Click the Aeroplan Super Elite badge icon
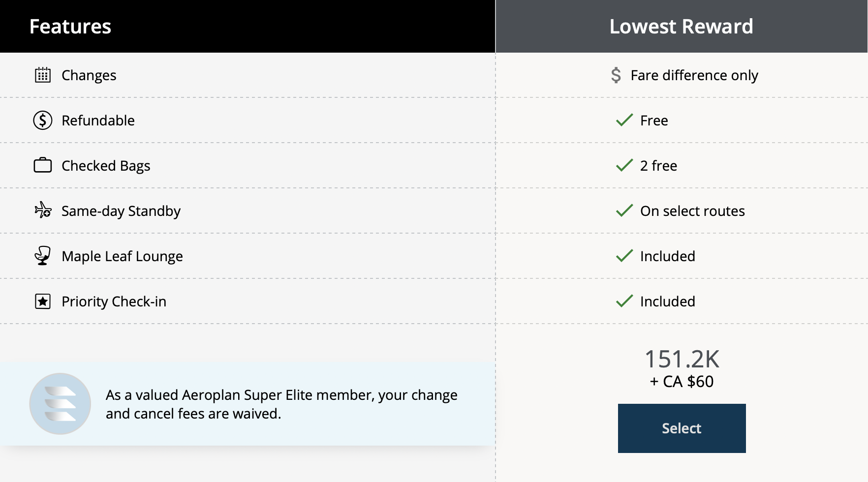The image size is (868, 482). point(60,404)
